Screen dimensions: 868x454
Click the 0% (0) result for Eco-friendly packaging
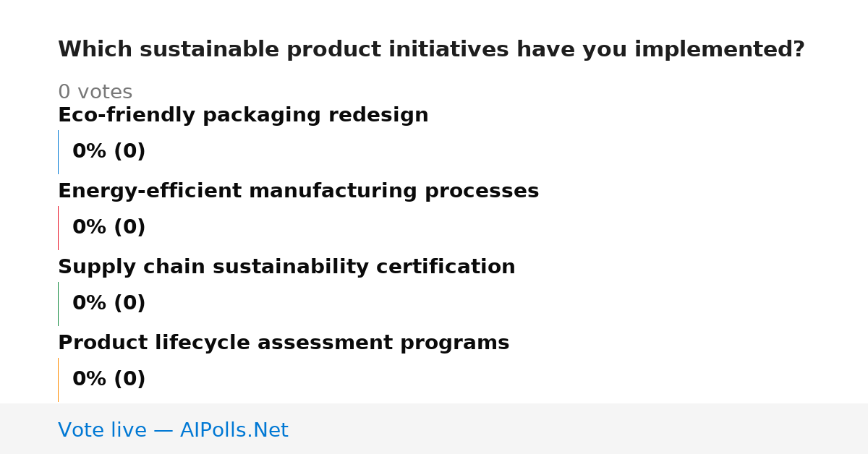coord(109,152)
